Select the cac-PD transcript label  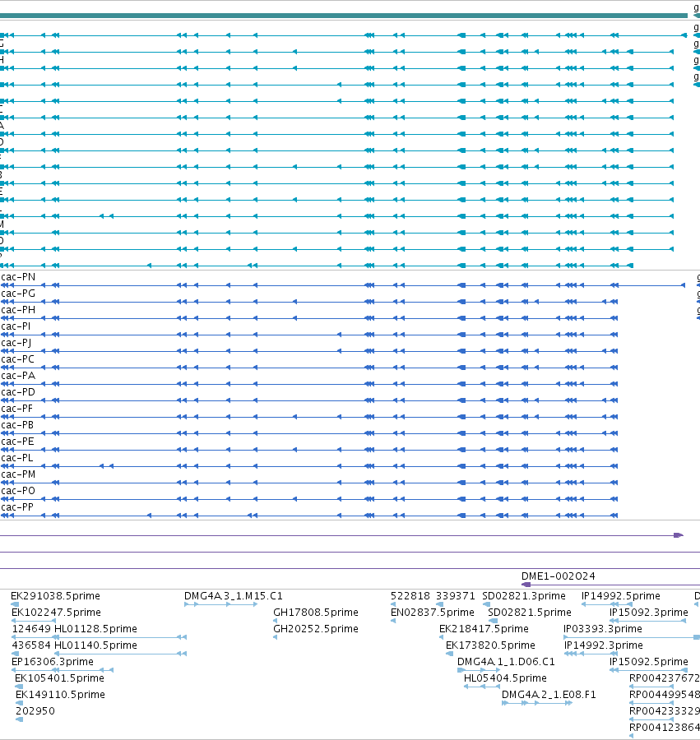click(x=18, y=392)
